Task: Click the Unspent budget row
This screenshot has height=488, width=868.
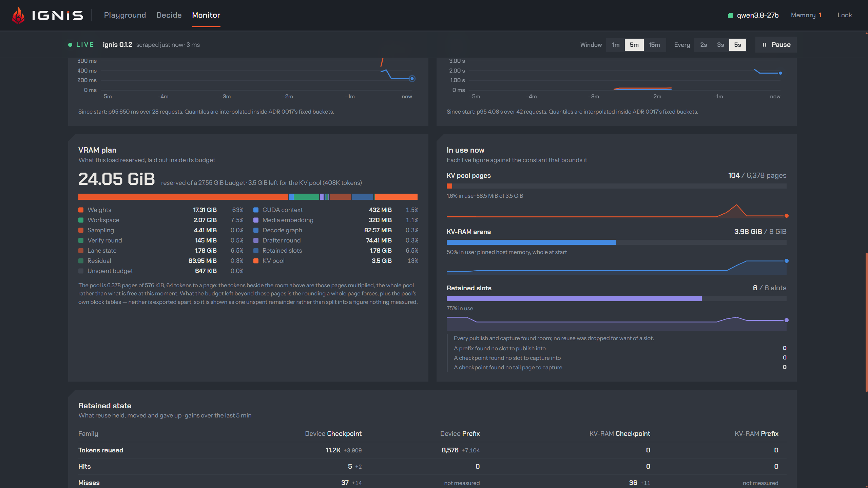Action: coord(161,271)
